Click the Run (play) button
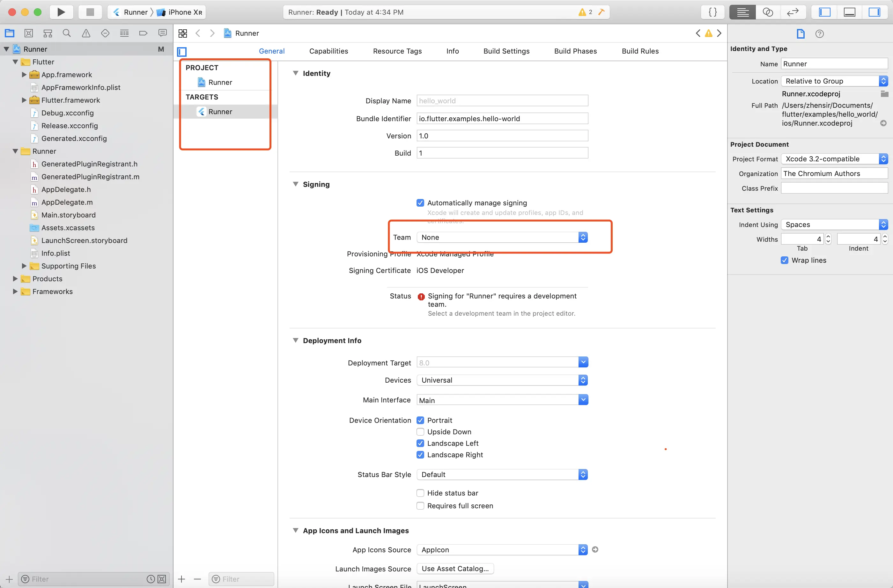The image size is (893, 588). (x=61, y=12)
